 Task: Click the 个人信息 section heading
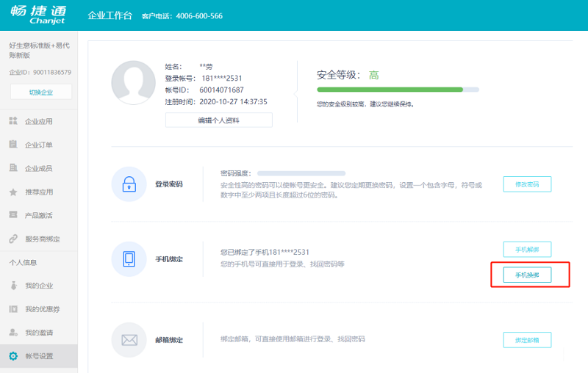click(24, 263)
